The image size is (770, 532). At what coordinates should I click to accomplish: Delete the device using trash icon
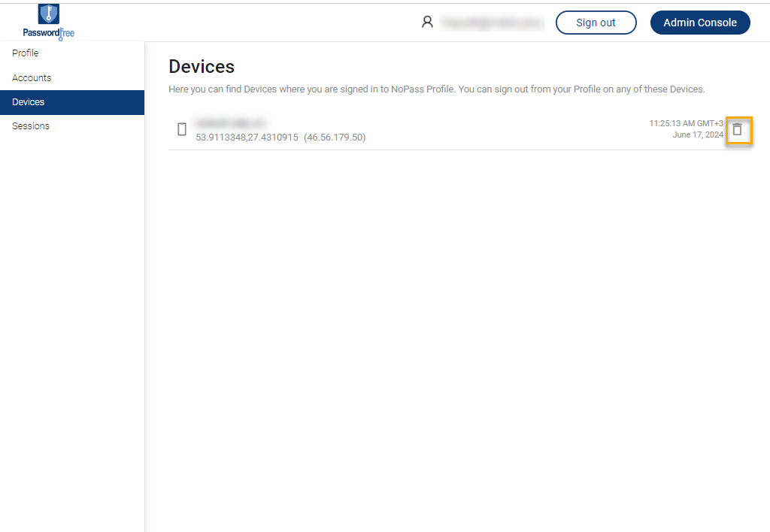coord(738,130)
